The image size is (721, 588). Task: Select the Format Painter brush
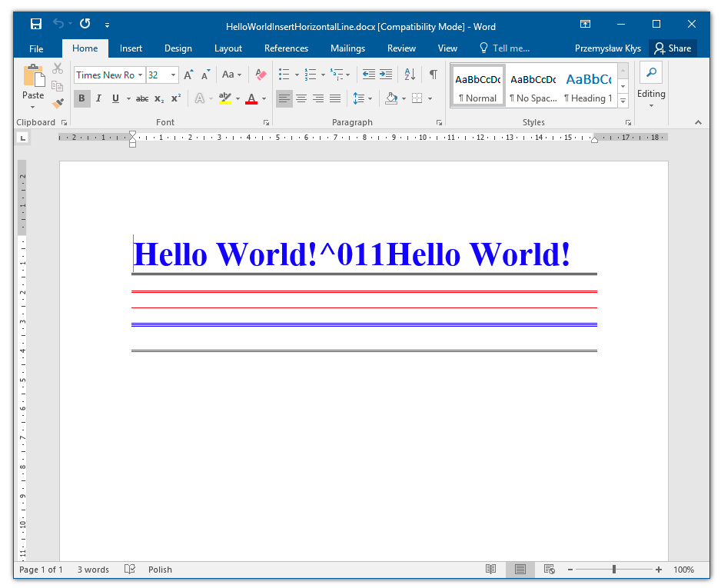click(58, 102)
